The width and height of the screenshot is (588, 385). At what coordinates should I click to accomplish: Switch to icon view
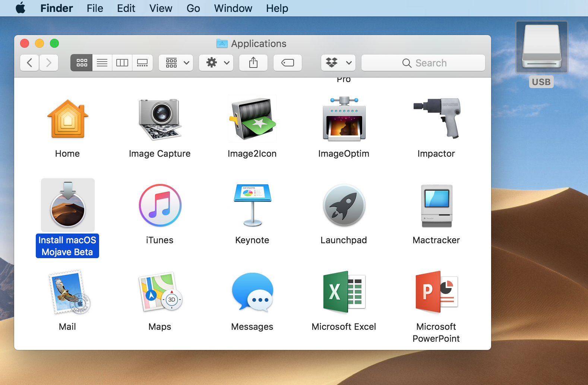[82, 63]
